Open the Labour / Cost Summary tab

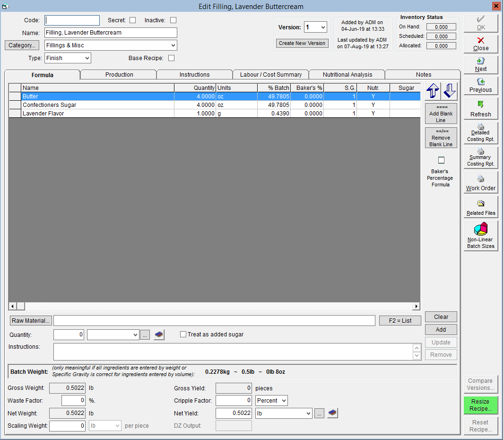[x=271, y=75]
